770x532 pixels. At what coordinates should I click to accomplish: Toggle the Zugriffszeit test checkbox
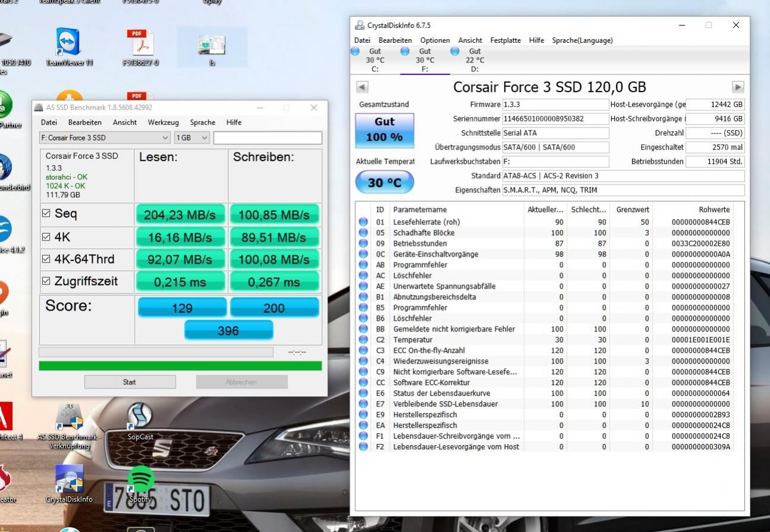46,281
